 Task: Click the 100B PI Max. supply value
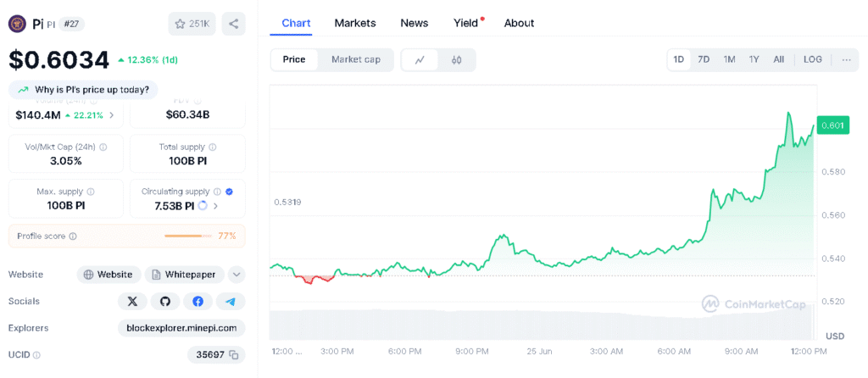(66, 206)
